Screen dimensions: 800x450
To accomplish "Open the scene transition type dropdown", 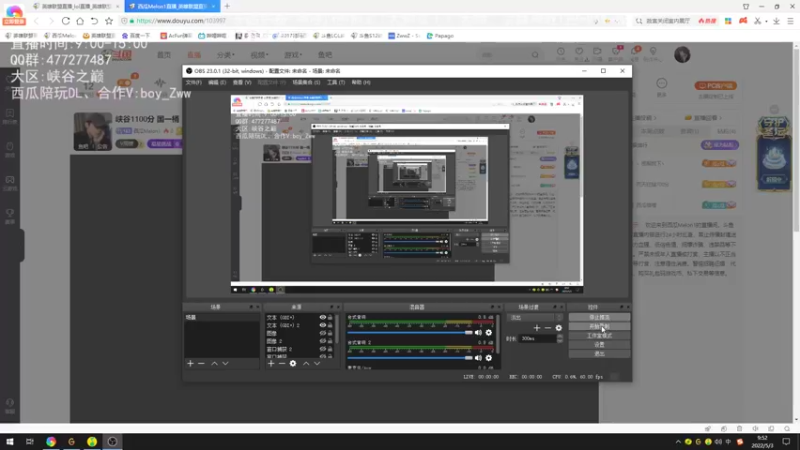I will [535, 317].
